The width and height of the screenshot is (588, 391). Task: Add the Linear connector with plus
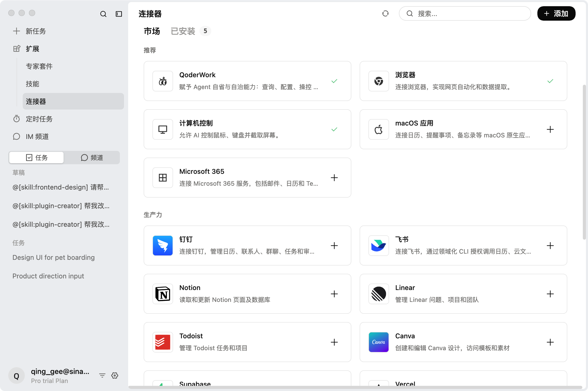coord(550,294)
